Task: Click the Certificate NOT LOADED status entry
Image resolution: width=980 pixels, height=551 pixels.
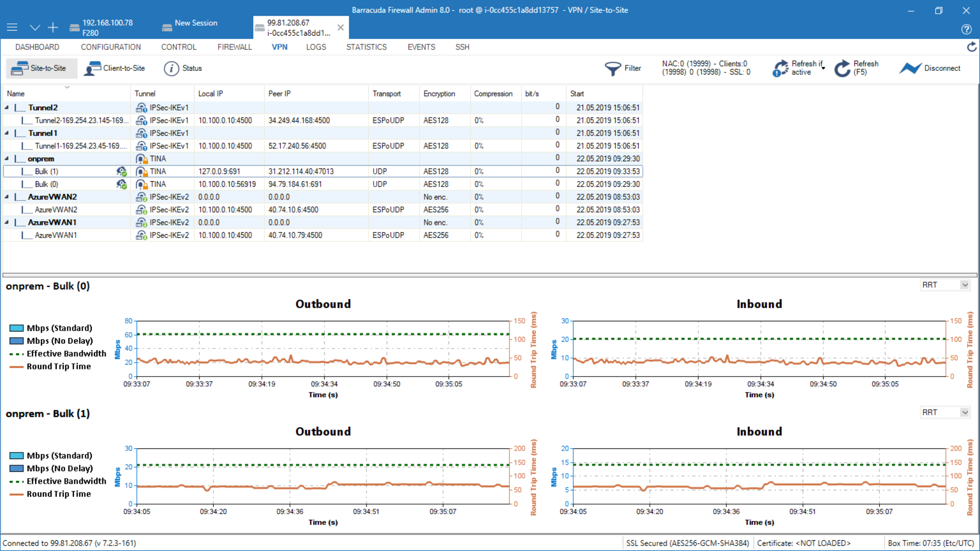Action: point(804,543)
